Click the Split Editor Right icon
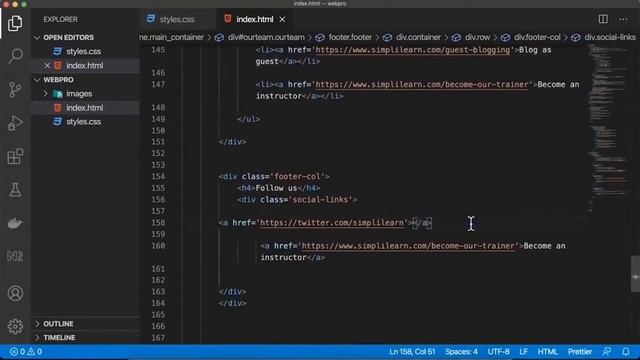This screenshot has height=360, width=640. pos(603,19)
